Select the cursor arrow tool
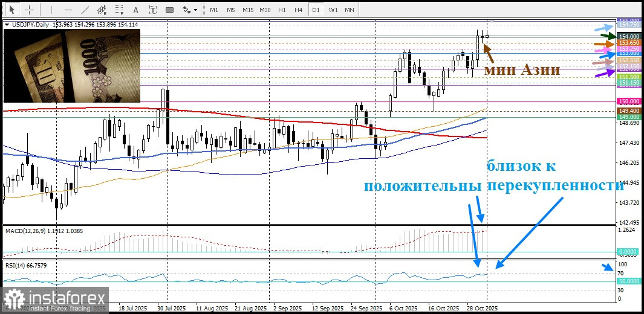 pyautogui.click(x=11, y=10)
